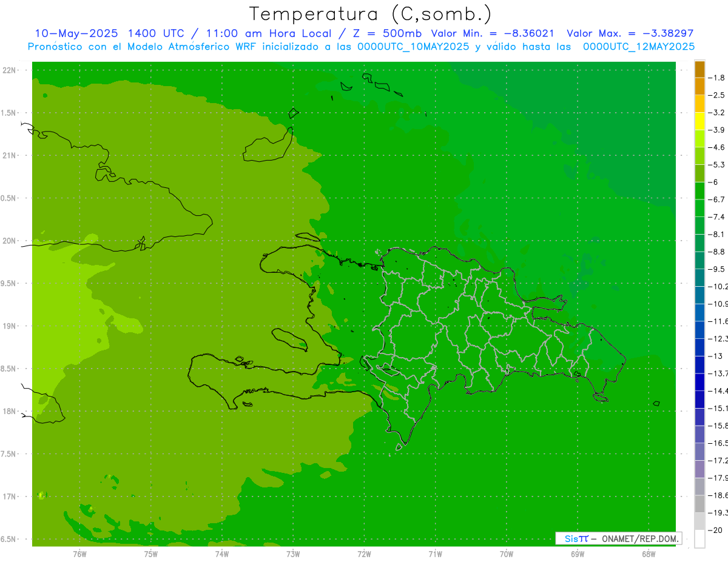Screen dimensions: 728x562
Task: Click the '-3.2' legend value
Action: pyautogui.click(x=718, y=113)
